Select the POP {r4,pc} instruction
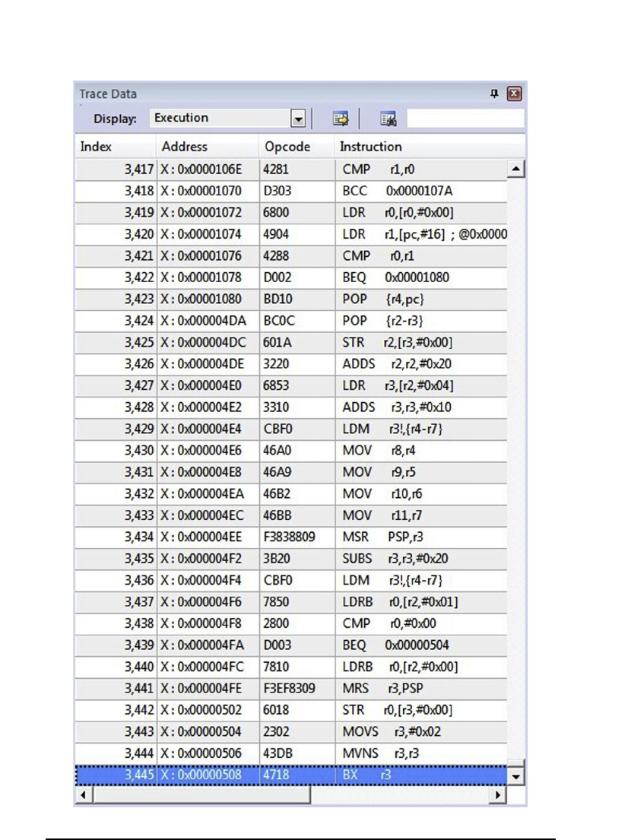This screenshot has width=634, height=840. click(x=383, y=299)
